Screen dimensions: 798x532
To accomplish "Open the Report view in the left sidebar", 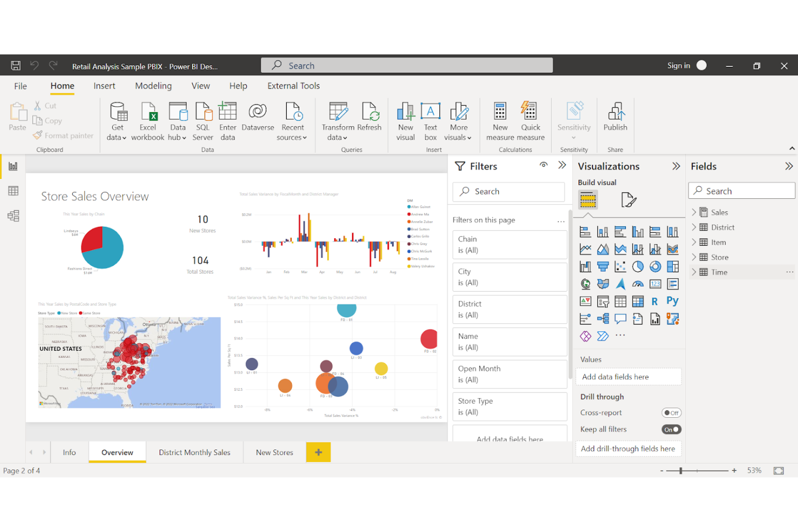I will click(x=13, y=166).
